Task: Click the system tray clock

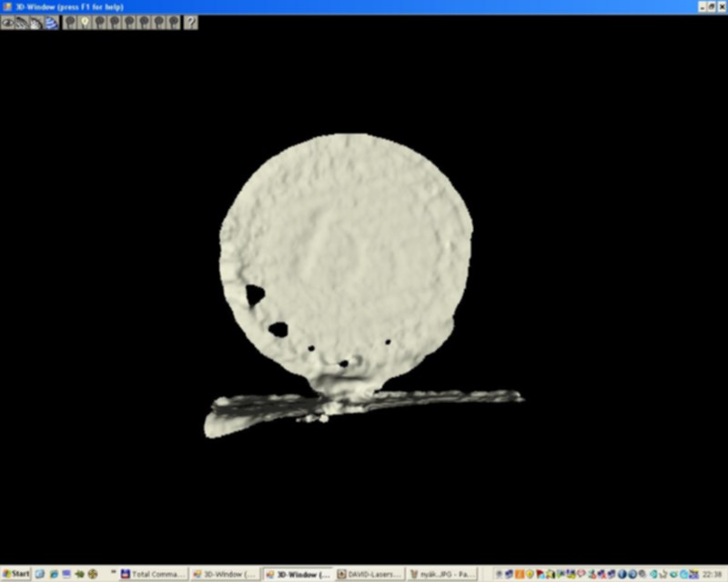Action: [713, 574]
